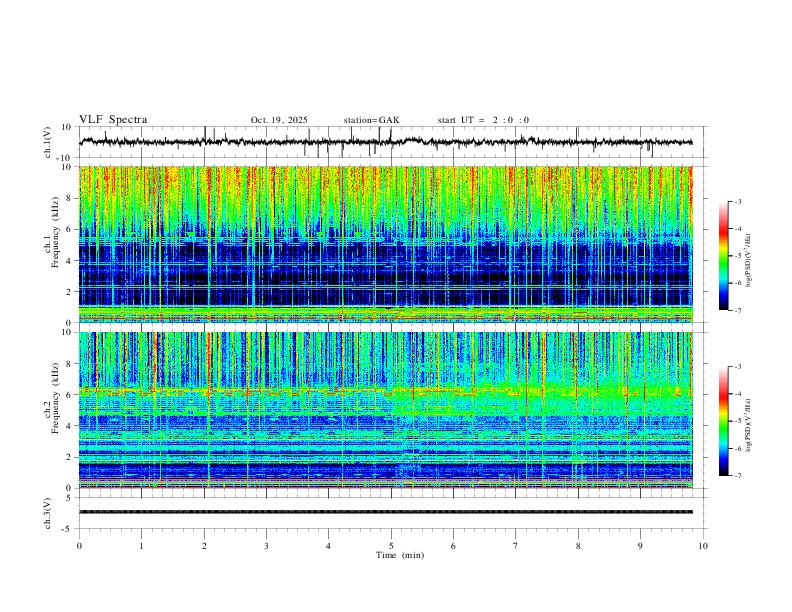Viewport: 792px width, 612px height.
Task: Click the "VLF Spectra" plot title
Action: [113, 120]
